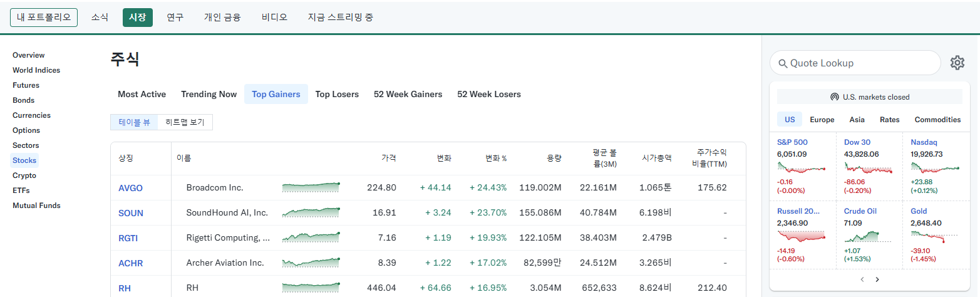Sort by 가격 price column header

point(388,158)
